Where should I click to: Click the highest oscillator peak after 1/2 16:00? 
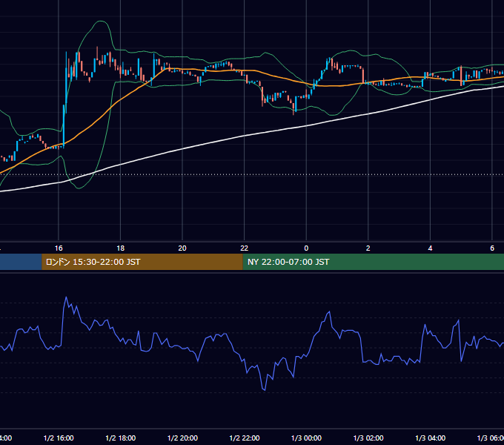point(67,297)
